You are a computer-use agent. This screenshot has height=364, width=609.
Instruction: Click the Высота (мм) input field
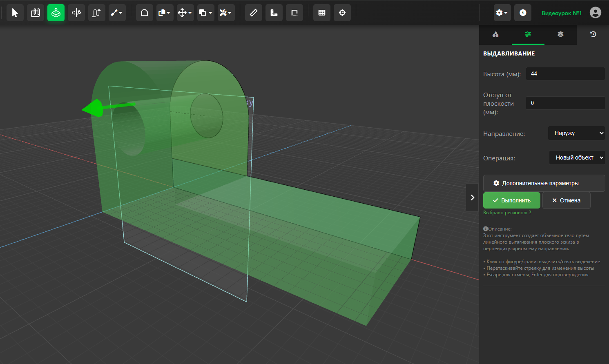565,74
